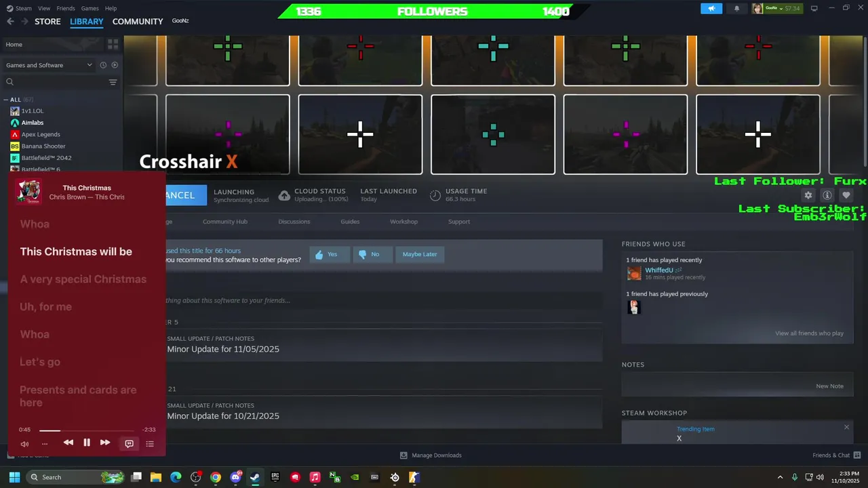
Task: Open Epic Games Launcher from taskbar
Action: coord(275,477)
